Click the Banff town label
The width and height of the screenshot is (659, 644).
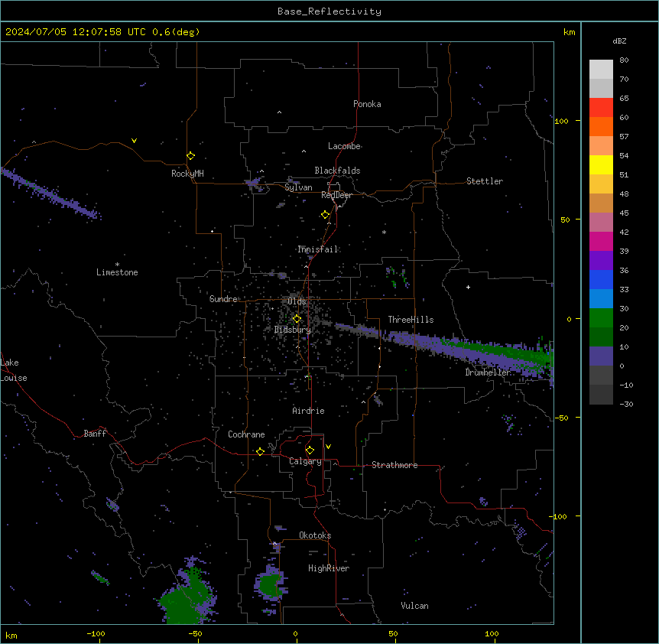coord(95,434)
